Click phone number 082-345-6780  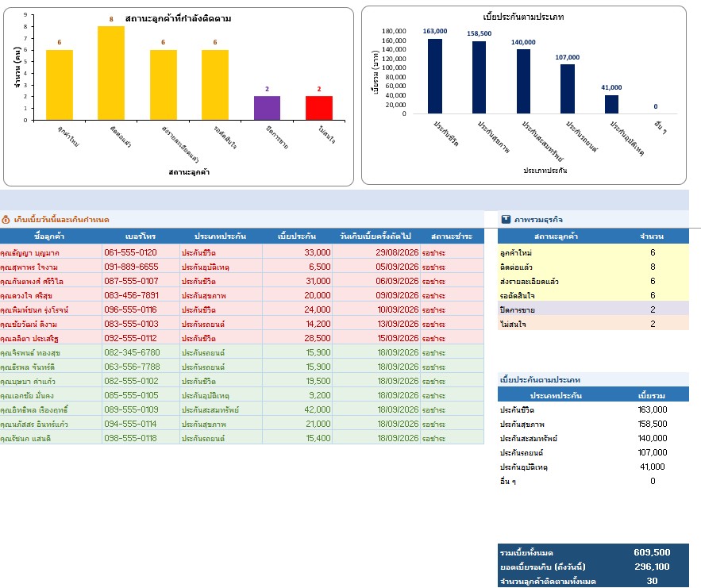point(132,352)
